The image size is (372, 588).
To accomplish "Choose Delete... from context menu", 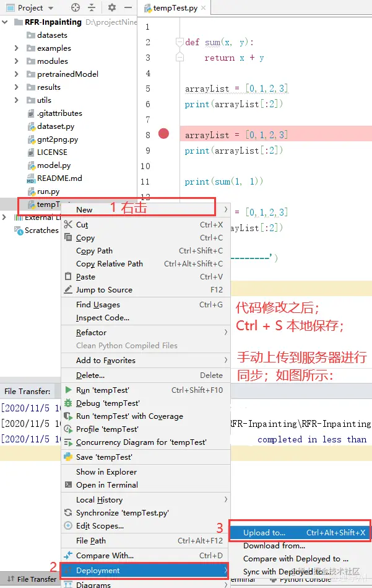I will click(x=145, y=375).
